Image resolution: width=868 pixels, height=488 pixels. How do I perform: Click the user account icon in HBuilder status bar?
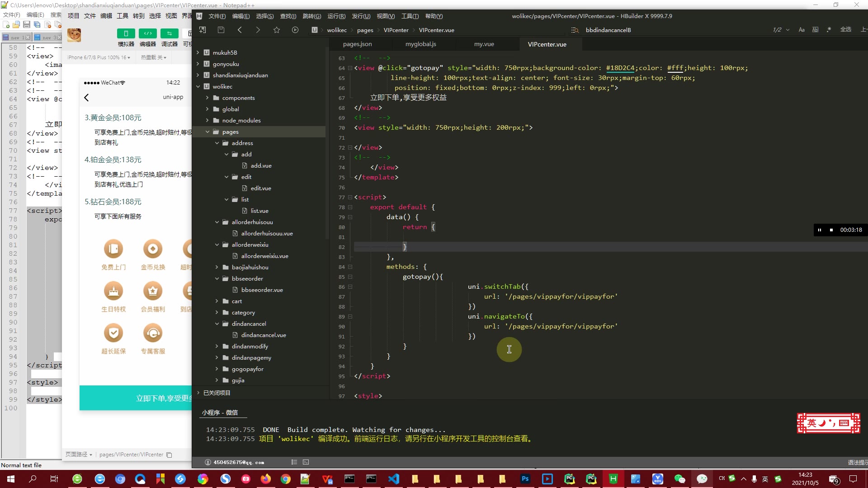coord(208,462)
